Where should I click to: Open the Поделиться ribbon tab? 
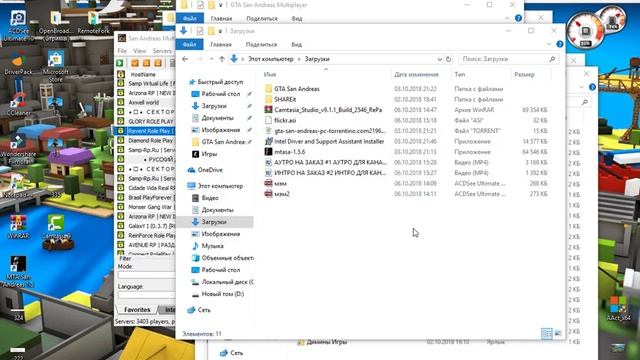[x=261, y=44]
